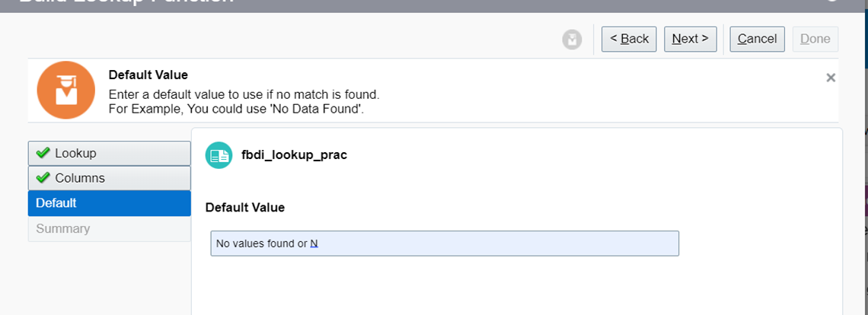Select the highlighted Default step
The image size is (868, 315).
(110, 203)
